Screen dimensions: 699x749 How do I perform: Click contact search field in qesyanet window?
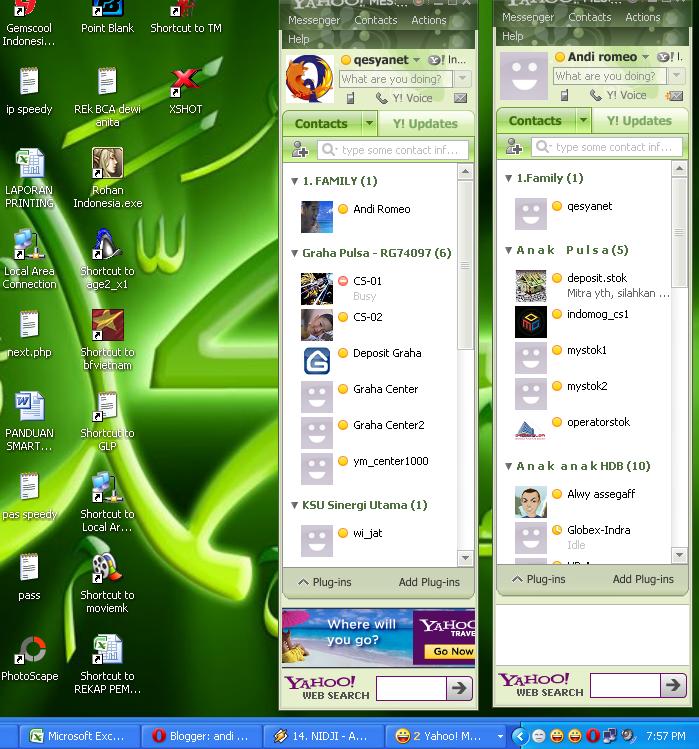coord(393,150)
